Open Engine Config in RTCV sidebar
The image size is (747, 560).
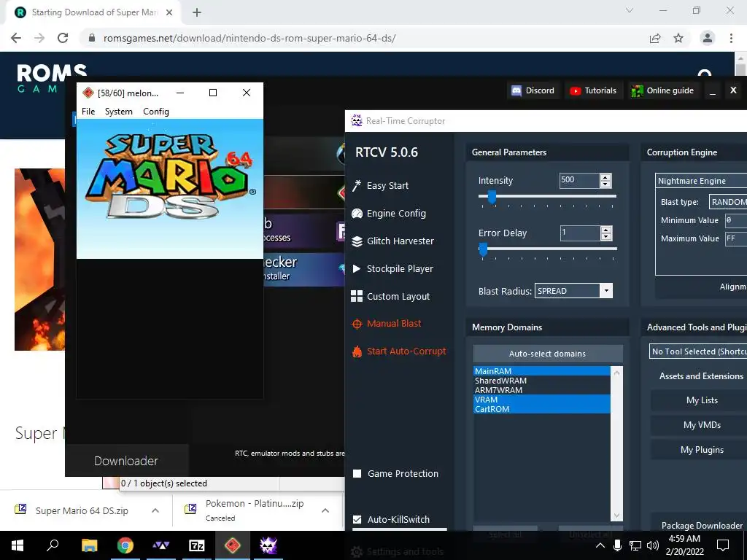coord(388,214)
